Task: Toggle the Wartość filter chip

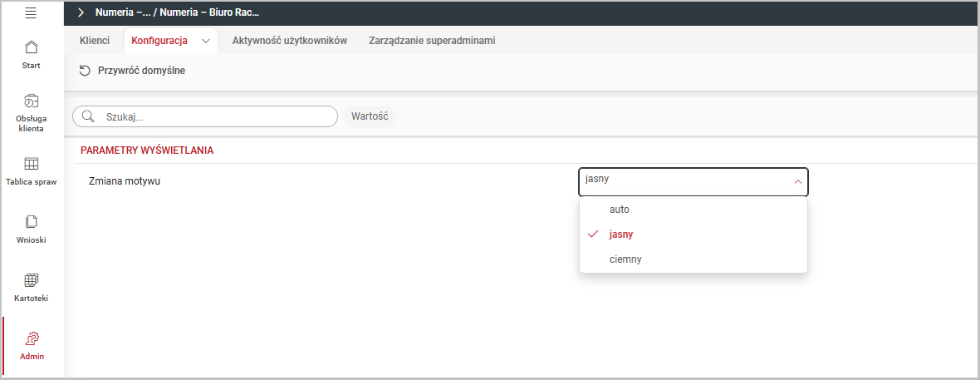Action: coord(370,116)
